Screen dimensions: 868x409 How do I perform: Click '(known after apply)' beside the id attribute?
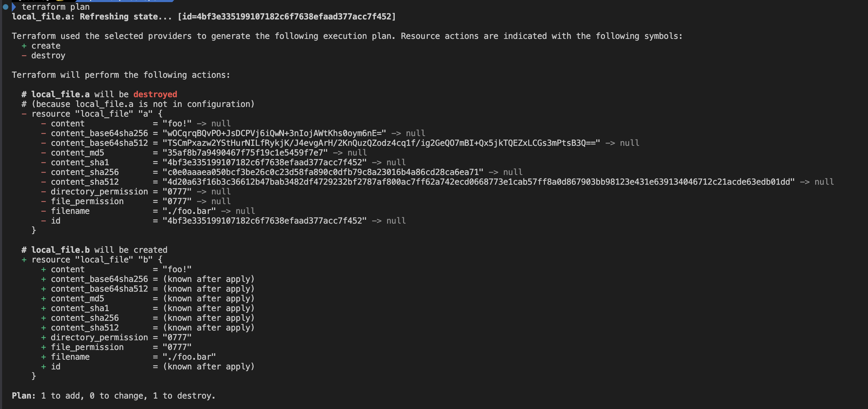pos(209,367)
